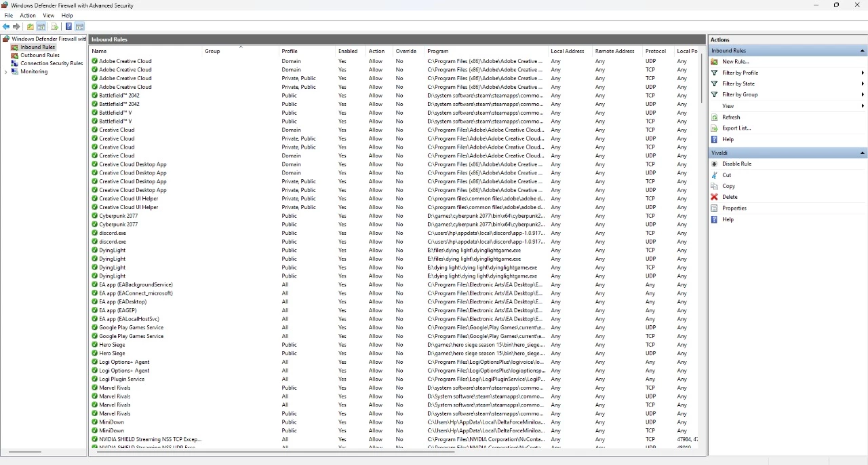Open the Filter by Profile submenu arrow
Image resolution: width=868 pixels, height=465 pixels.
[x=863, y=73]
